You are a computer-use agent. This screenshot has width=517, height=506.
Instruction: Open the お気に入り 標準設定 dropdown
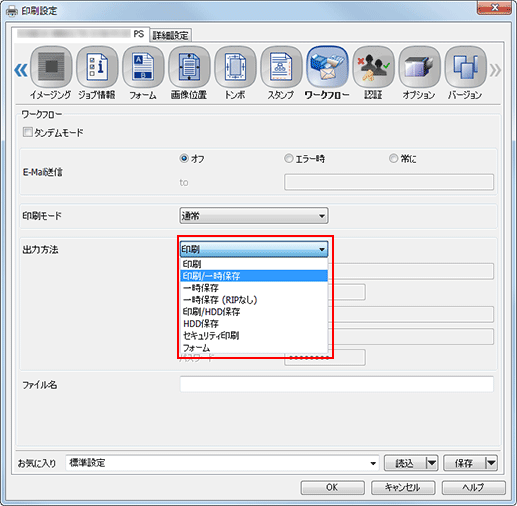tap(222, 463)
